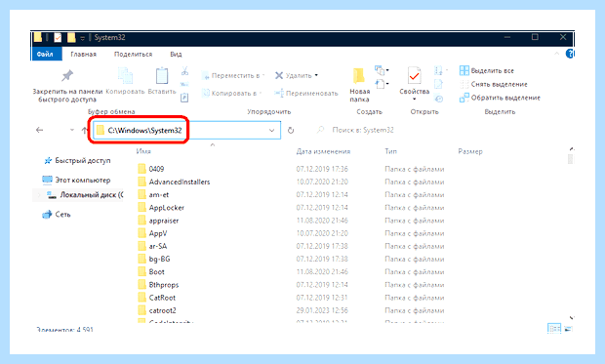Collapse the ribbon with chevron

[x=557, y=54]
